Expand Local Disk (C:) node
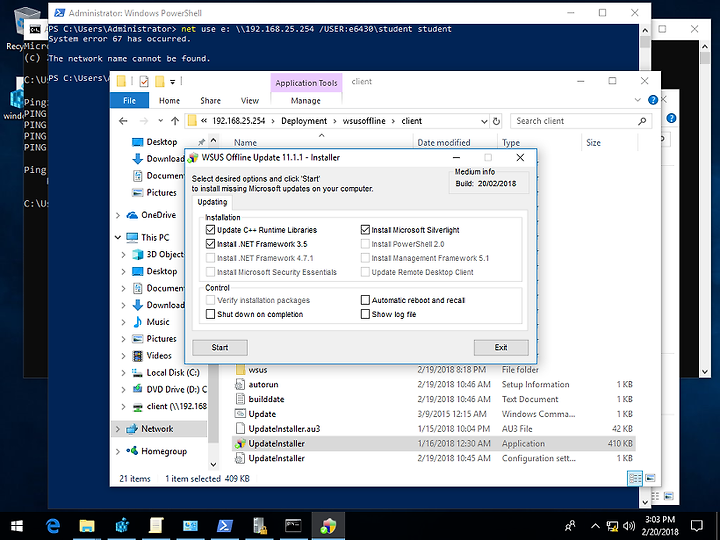The height and width of the screenshot is (540, 720). pos(123,373)
